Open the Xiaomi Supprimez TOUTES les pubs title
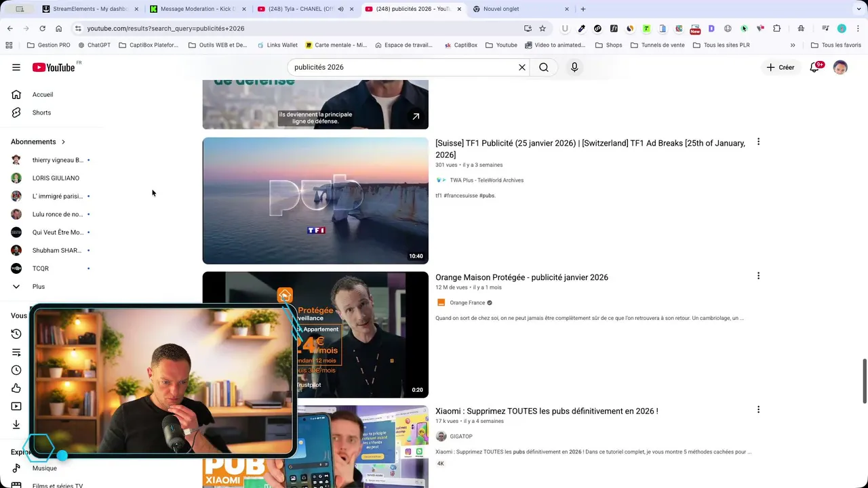The width and height of the screenshot is (868, 488). (x=547, y=411)
